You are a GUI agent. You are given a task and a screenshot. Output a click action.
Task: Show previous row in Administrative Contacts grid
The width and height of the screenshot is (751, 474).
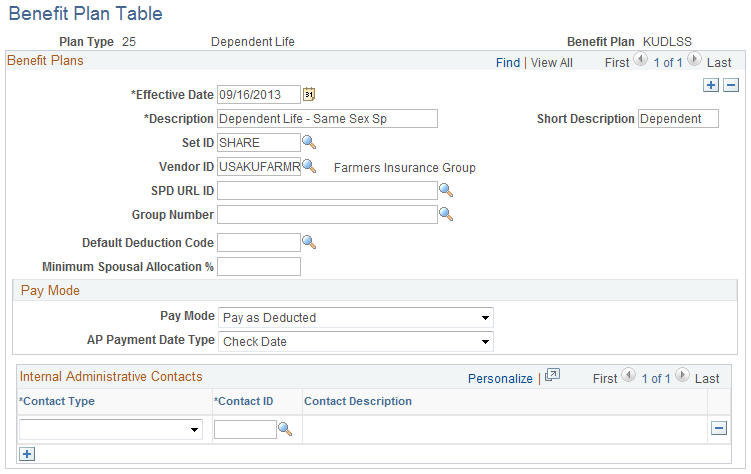(628, 375)
